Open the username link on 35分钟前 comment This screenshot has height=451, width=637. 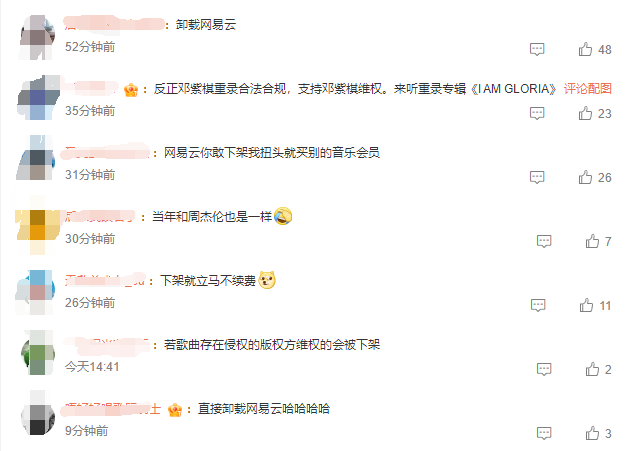(x=91, y=88)
